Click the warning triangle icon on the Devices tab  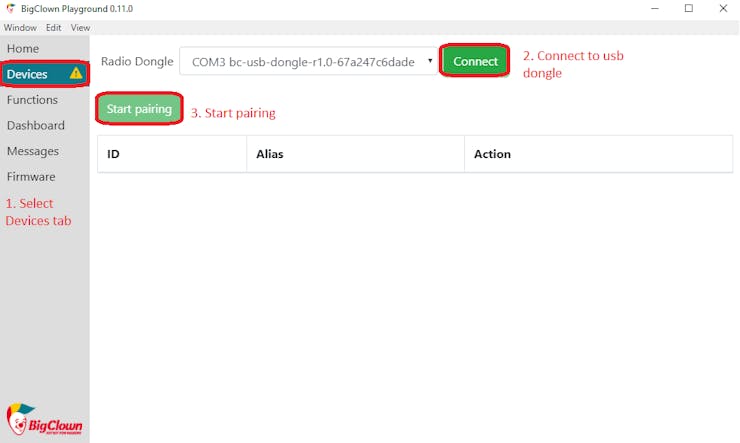coord(76,73)
